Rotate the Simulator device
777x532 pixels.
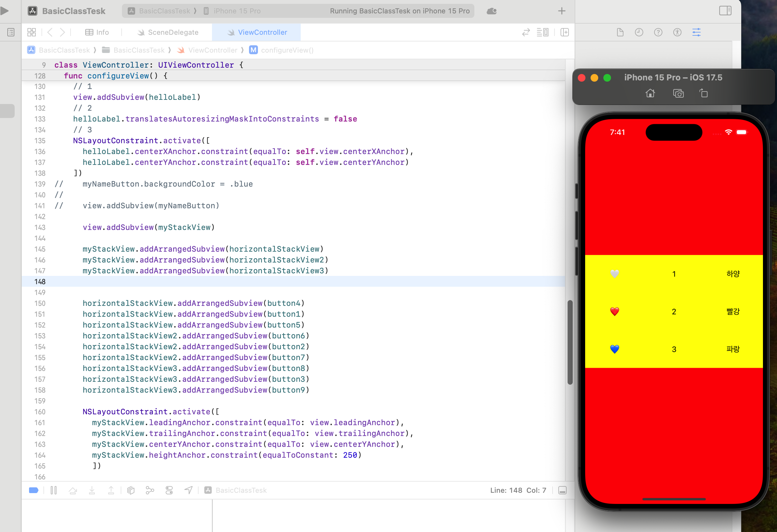(704, 93)
